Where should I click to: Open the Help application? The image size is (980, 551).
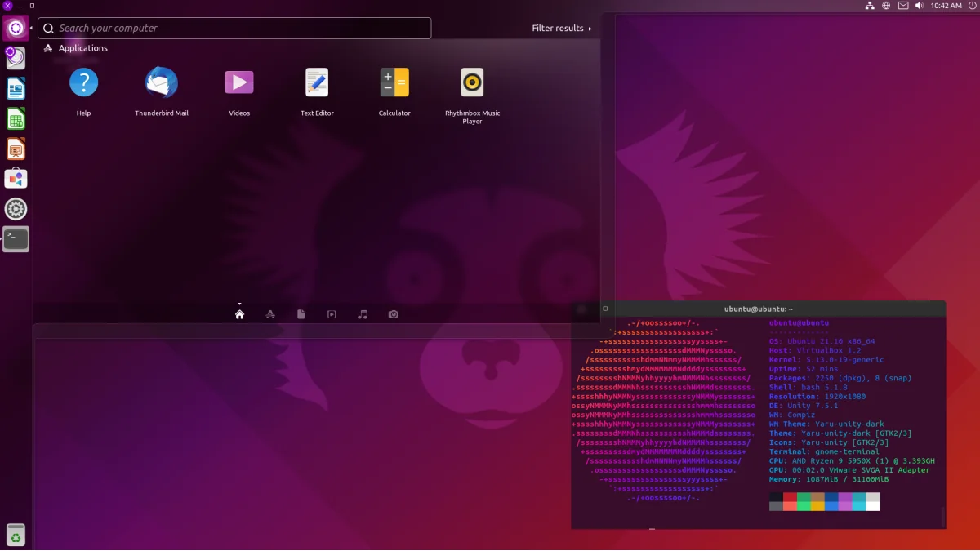(x=83, y=83)
